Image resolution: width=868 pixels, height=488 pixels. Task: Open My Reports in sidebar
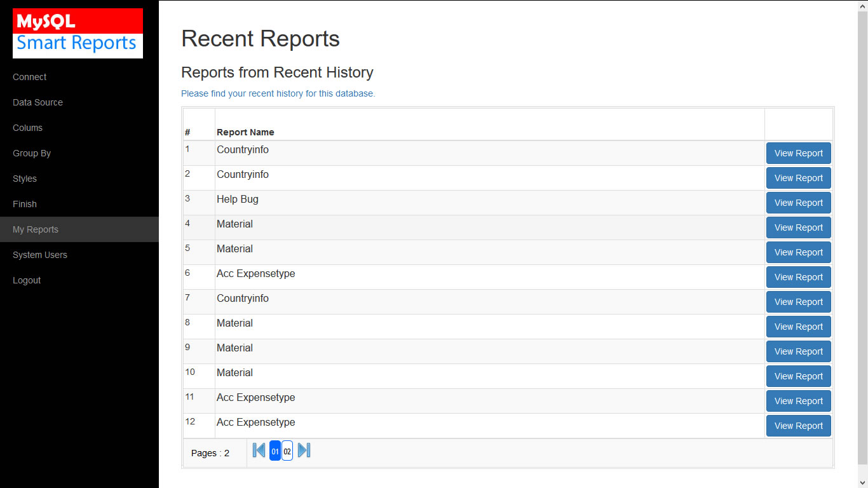(36, 229)
